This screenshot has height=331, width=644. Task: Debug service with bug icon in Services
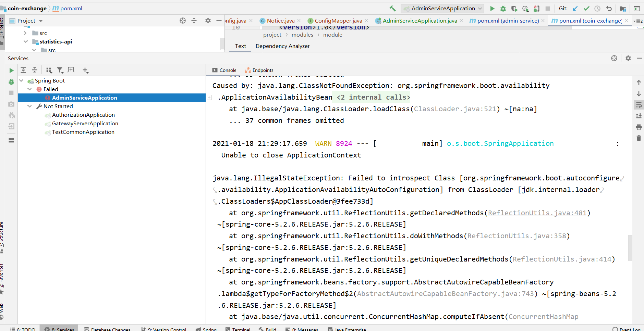coord(11,82)
